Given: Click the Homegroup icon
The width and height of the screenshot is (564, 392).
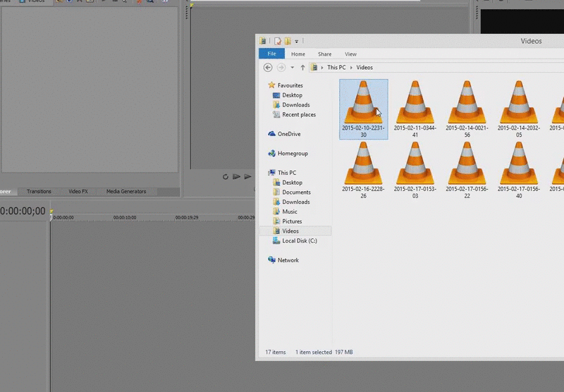Looking at the screenshot, I should [x=271, y=153].
